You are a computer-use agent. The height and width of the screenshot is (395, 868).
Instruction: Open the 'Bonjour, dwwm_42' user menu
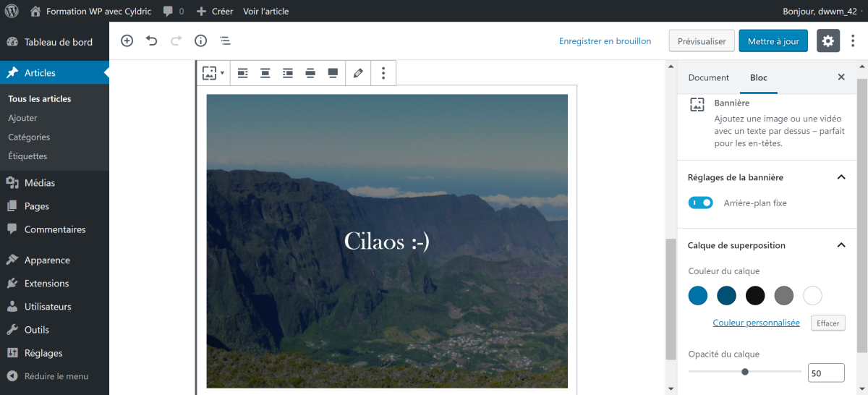tap(822, 11)
